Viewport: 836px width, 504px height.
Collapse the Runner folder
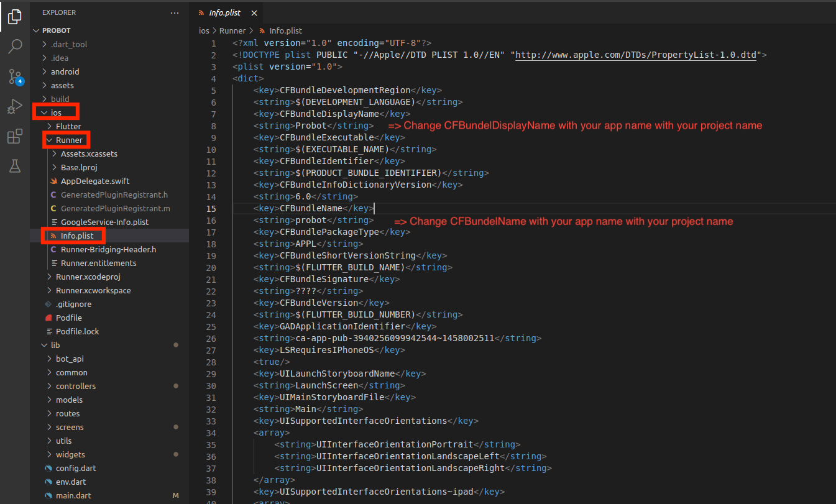tap(68, 140)
